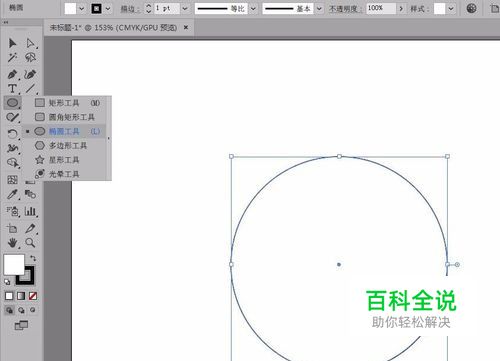Switch to the 未标题-1 document tab
Viewport: 500px width, 361px height.
point(113,28)
